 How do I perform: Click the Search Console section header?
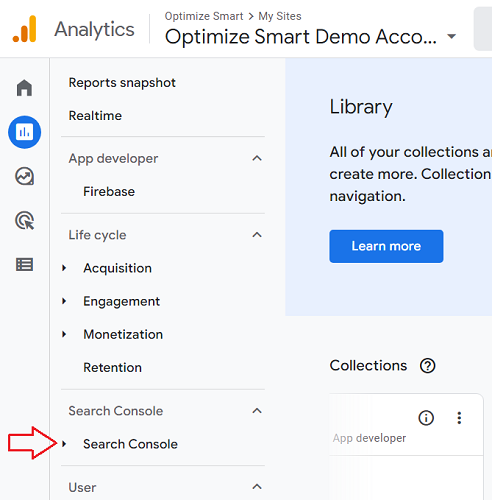click(116, 411)
